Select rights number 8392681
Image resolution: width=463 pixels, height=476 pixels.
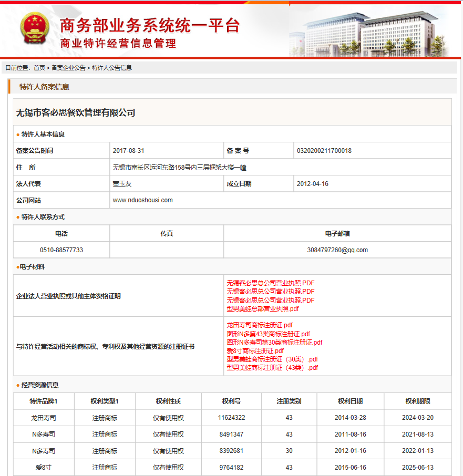pos(231,451)
